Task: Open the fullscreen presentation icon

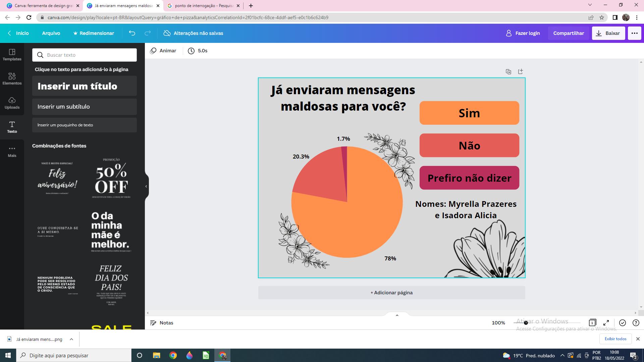Action: (x=606, y=323)
